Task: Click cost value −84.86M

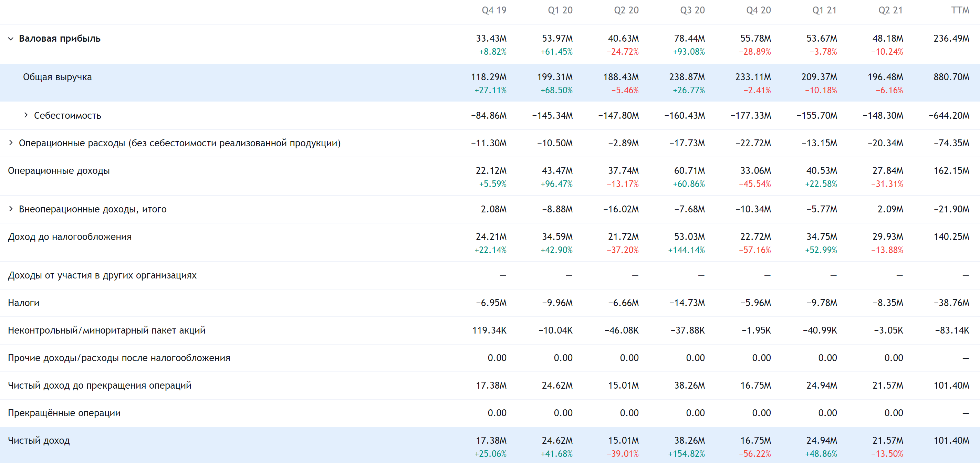Action: tap(489, 116)
